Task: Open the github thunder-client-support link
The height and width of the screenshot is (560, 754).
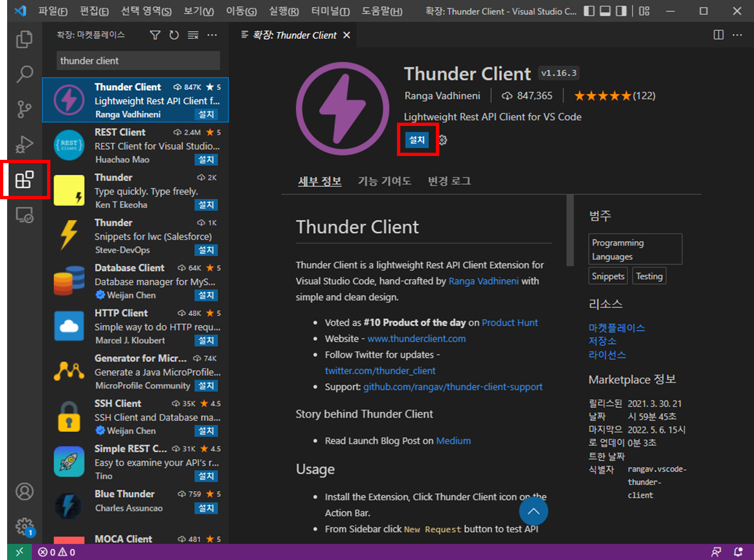Action: click(x=453, y=387)
